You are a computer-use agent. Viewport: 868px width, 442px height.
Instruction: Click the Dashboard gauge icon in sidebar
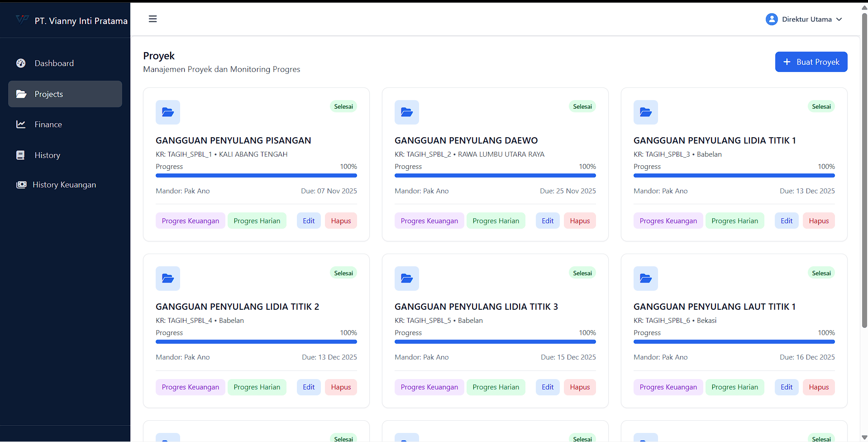pyautogui.click(x=21, y=63)
